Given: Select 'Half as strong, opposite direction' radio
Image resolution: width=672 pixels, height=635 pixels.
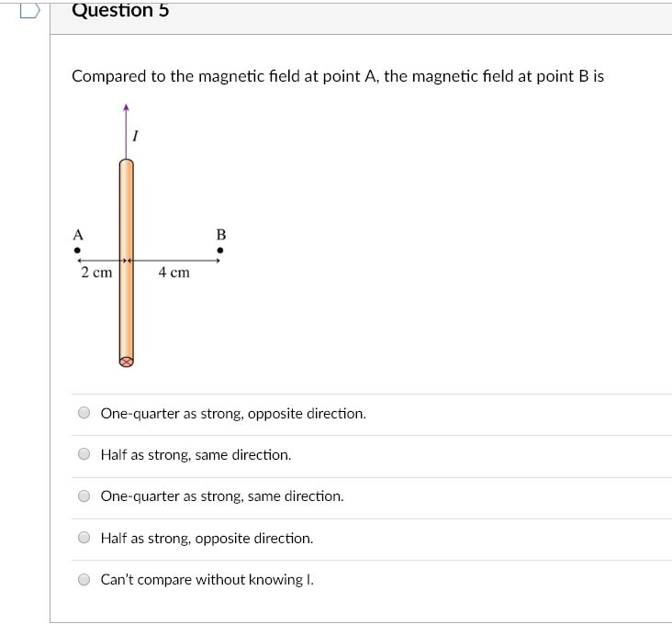Looking at the screenshot, I should [84, 537].
